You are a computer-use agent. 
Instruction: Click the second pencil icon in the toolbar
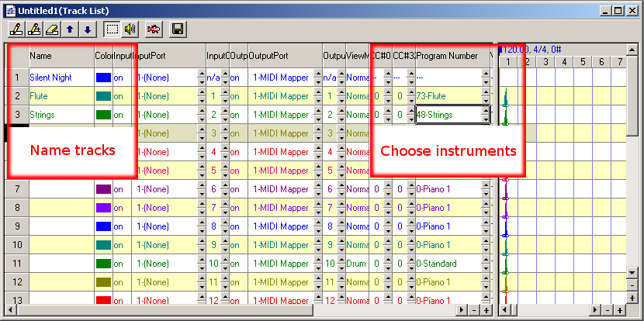click(x=33, y=29)
